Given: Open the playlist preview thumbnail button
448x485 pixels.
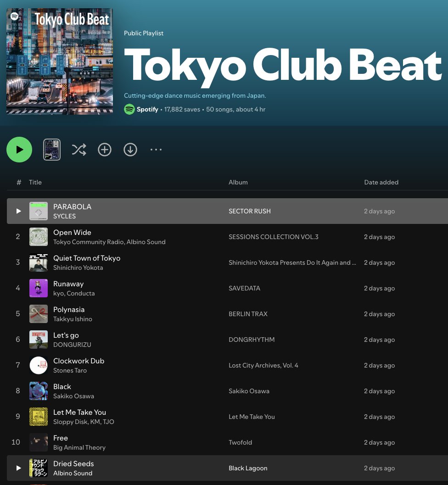Looking at the screenshot, I should (52, 150).
